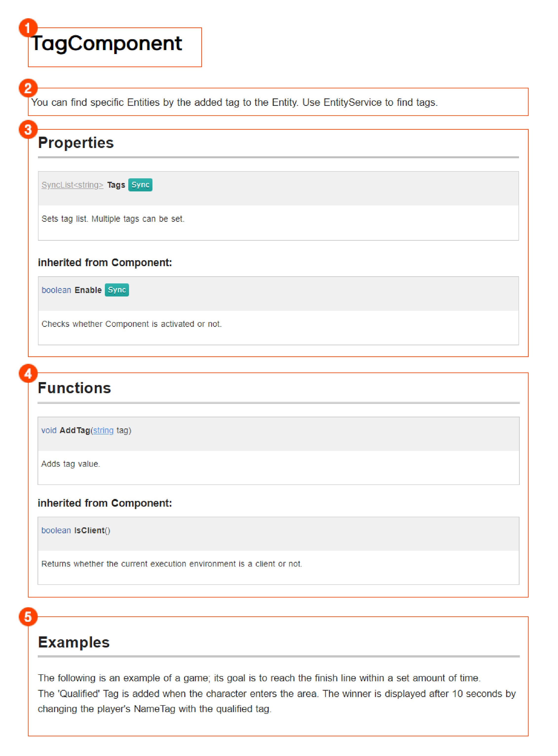Click the Tags property name
The width and height of the screenshot is (558, 756).
point(116,185)
